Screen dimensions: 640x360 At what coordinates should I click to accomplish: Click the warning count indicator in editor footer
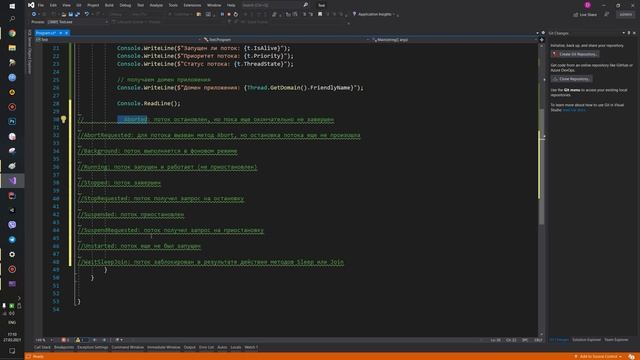coord(81,340)
